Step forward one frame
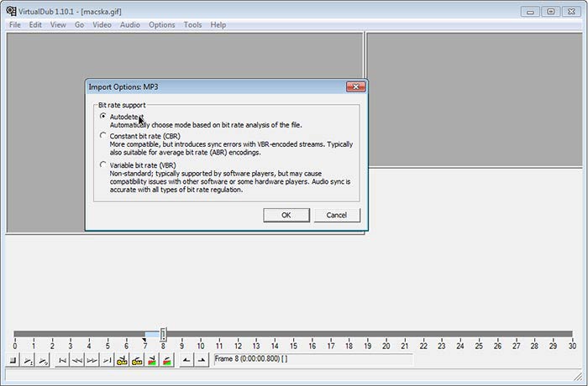This screenshot has width=588, height=386. point(91,360)
